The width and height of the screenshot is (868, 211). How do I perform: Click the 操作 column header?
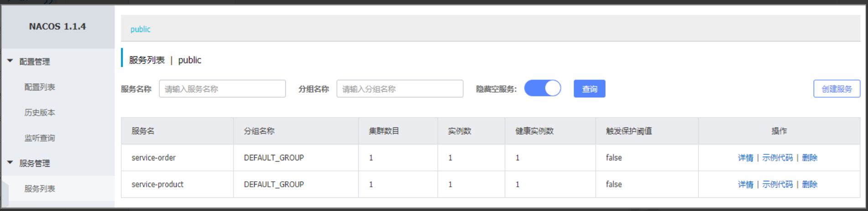pos(779,131)
